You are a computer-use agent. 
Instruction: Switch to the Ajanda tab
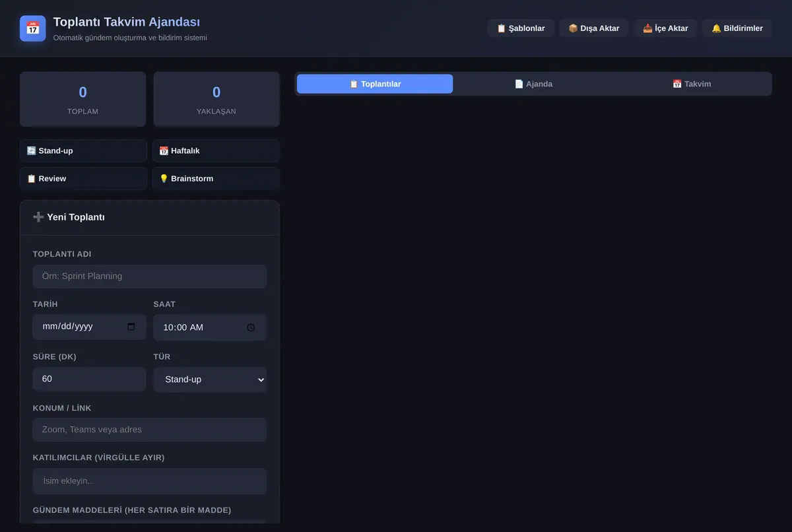tap(533, 84)
